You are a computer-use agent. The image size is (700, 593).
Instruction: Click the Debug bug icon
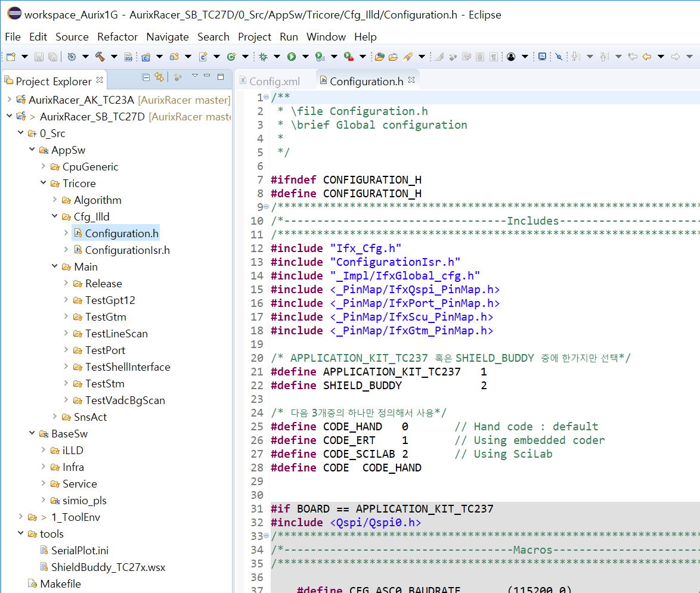pos(264,57)
